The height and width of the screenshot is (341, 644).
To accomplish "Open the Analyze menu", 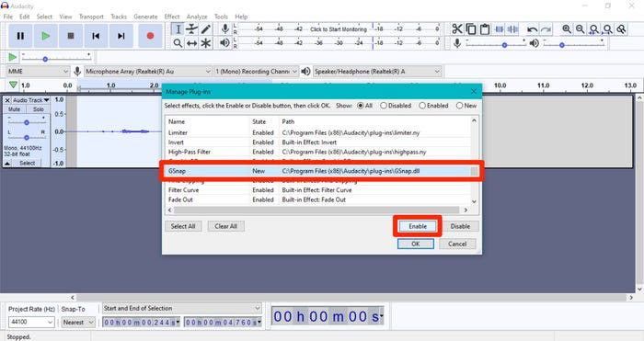I will (197, 17).
